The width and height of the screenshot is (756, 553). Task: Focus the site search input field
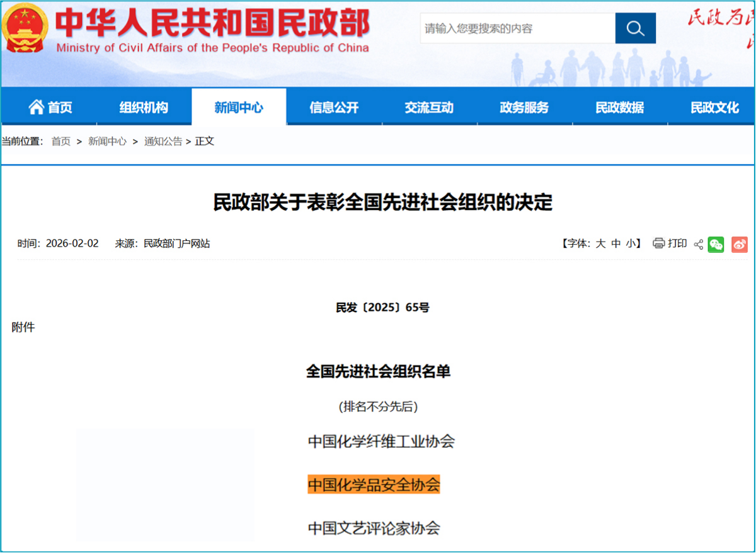(x=517, y=28)
